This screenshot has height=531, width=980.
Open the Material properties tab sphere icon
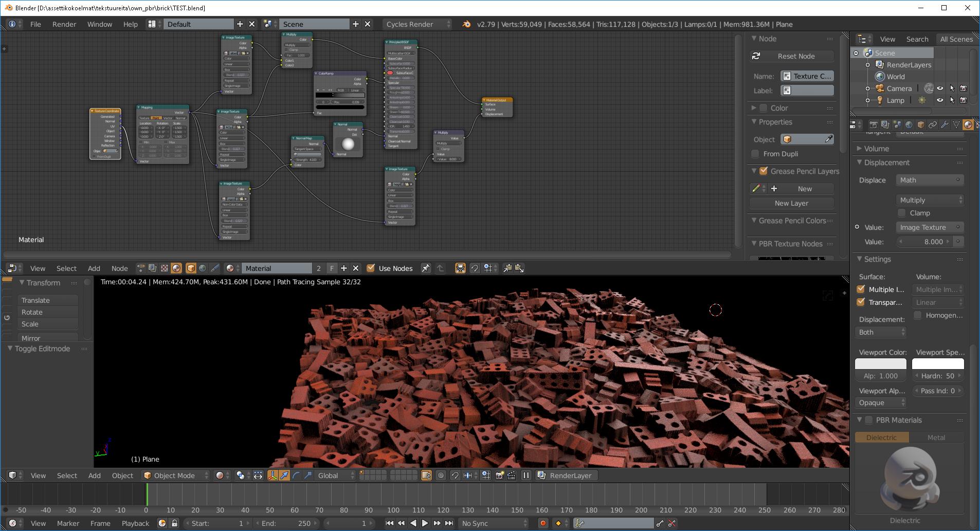(968, 125)
